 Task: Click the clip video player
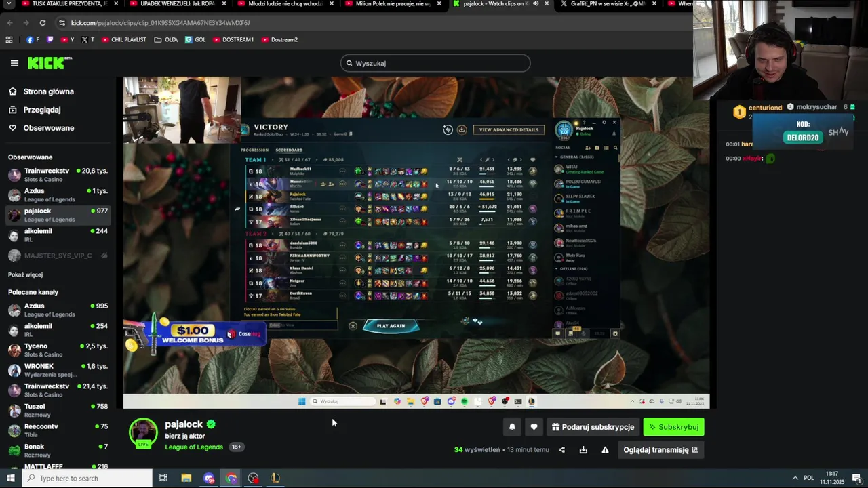pos(416,242)
